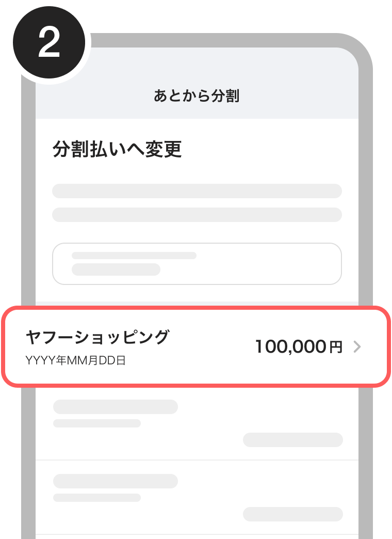Open the chevron arrow beside 100,000円
The image size is (392, 539).
pyautogui.click(x=357, y=346)
